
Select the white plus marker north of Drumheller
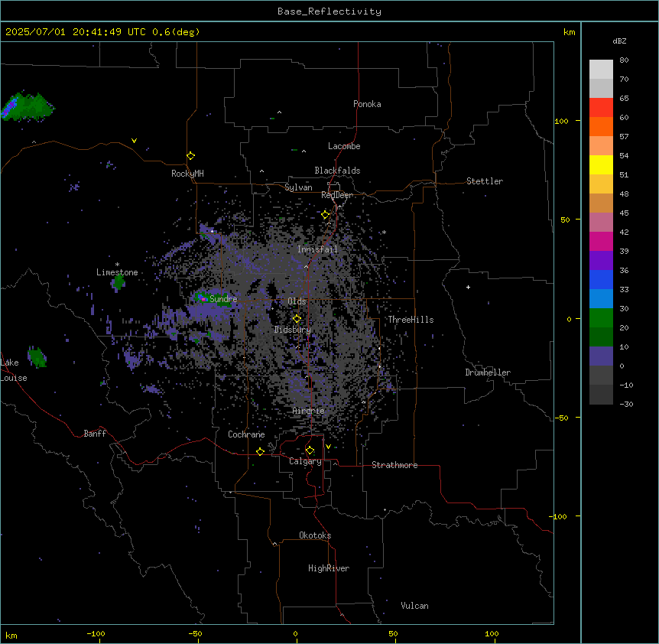click(468, 287)
